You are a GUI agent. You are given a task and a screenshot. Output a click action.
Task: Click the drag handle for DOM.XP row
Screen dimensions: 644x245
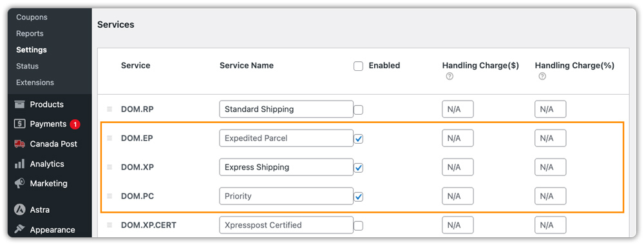(x=109, y=167)
